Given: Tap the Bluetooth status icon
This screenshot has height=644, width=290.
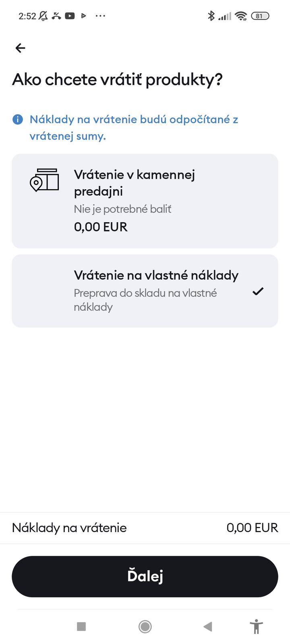Looking at the screenshot, I should pos(211,16).
